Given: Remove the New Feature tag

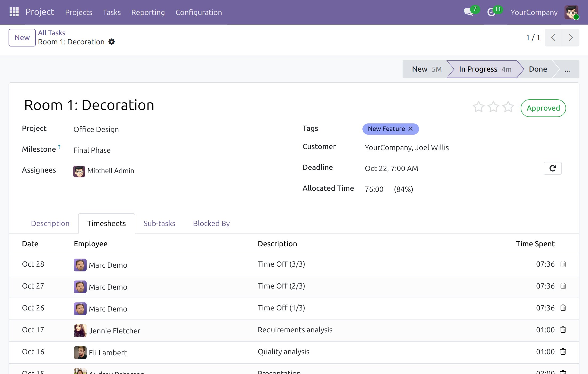Looking at the screenshot, I should [x=411, y=129].
